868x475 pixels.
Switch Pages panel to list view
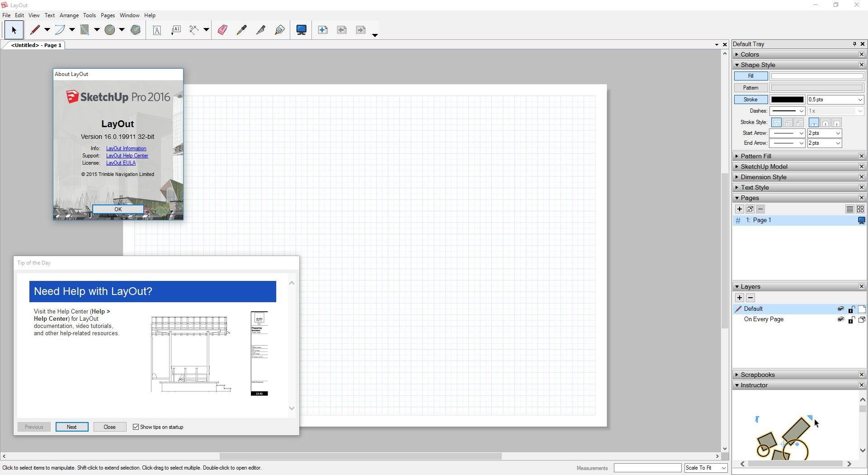[x=849, y=209]
